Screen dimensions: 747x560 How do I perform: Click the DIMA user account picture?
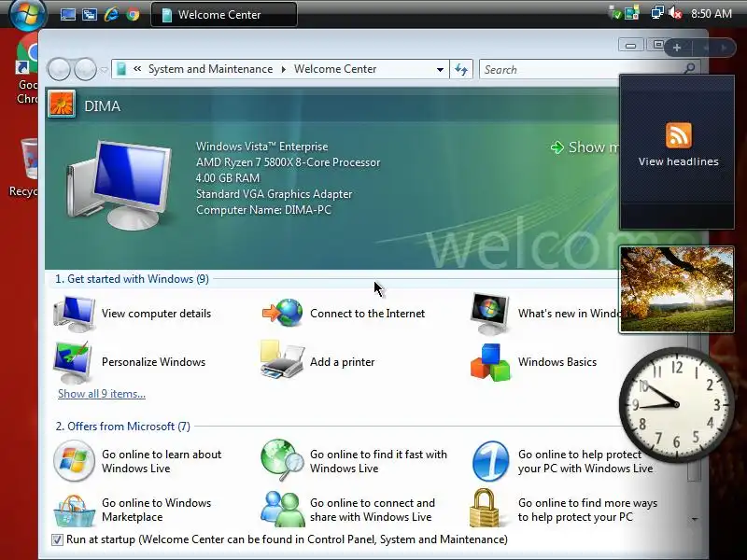(x=62, y=105)
